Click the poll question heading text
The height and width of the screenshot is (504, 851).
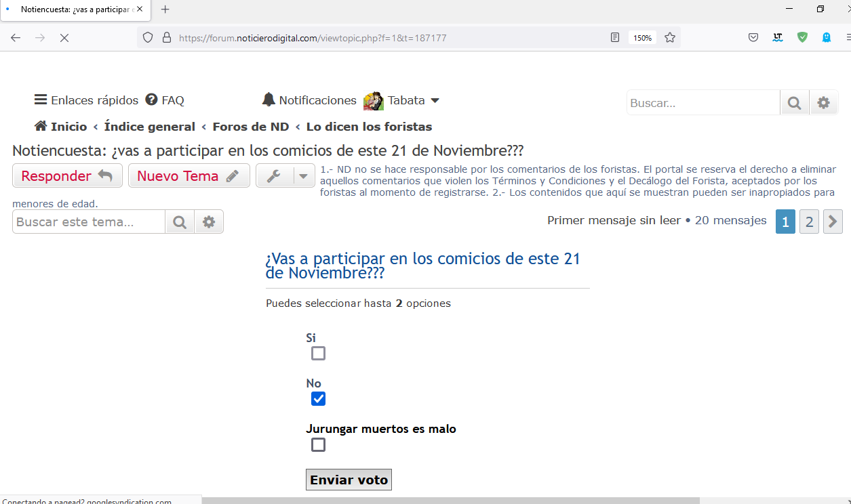click(423, 266)
